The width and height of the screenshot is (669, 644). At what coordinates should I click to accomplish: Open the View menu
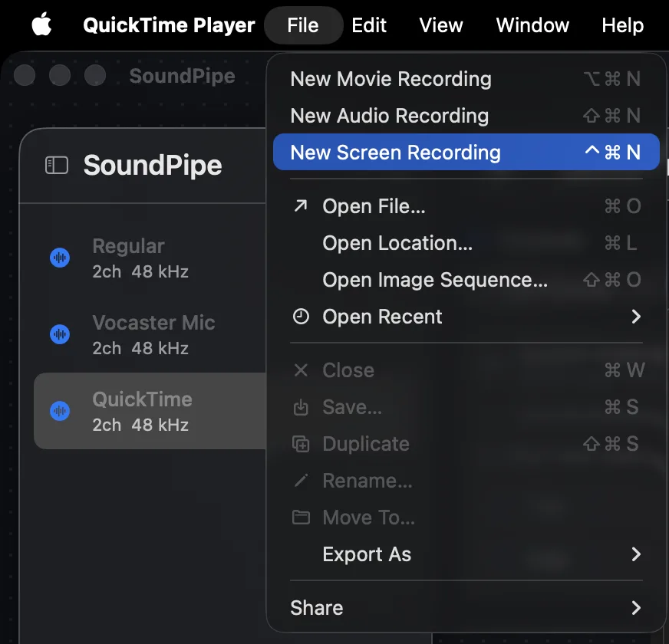click(441, 25)
